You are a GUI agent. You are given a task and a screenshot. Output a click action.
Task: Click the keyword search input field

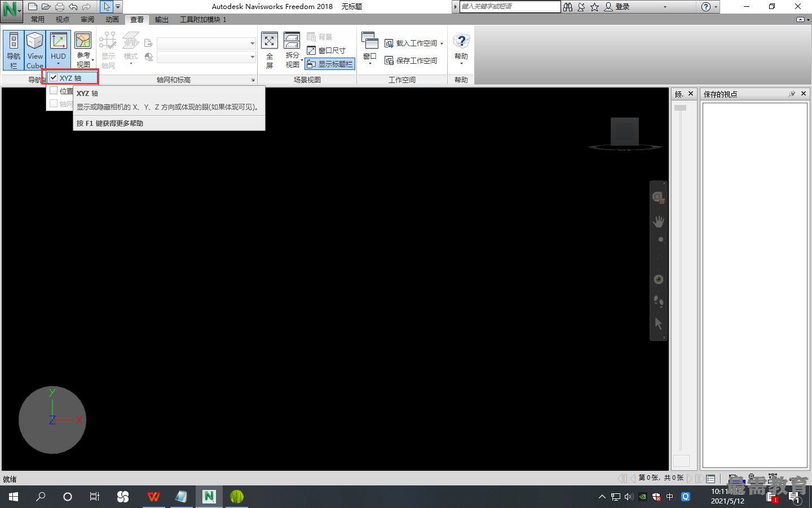(x=510, y=6)
